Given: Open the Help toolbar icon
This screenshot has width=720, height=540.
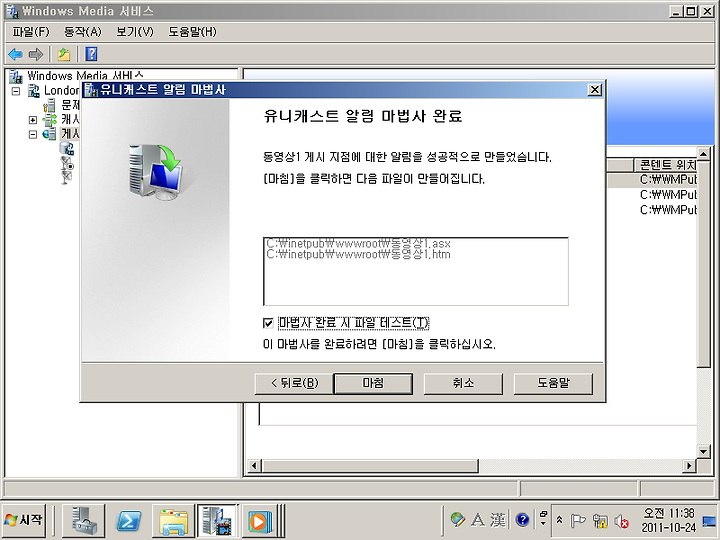Looking at the screenshot, I should (91, 54).
